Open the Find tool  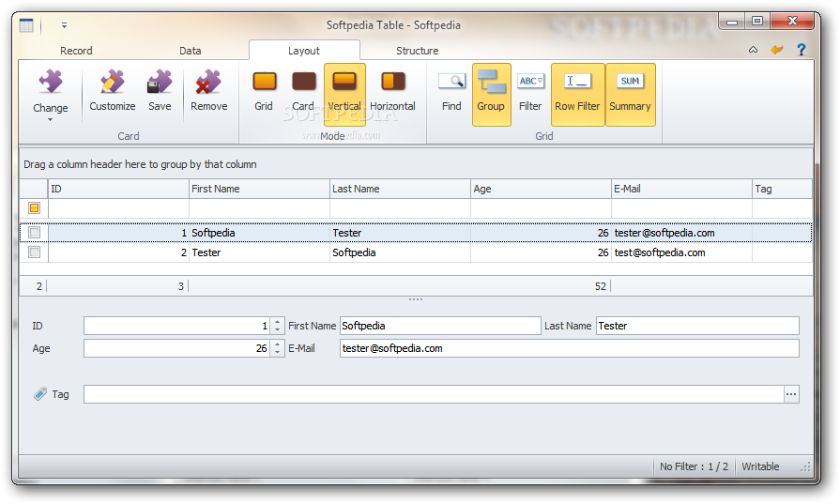(451, 91)
